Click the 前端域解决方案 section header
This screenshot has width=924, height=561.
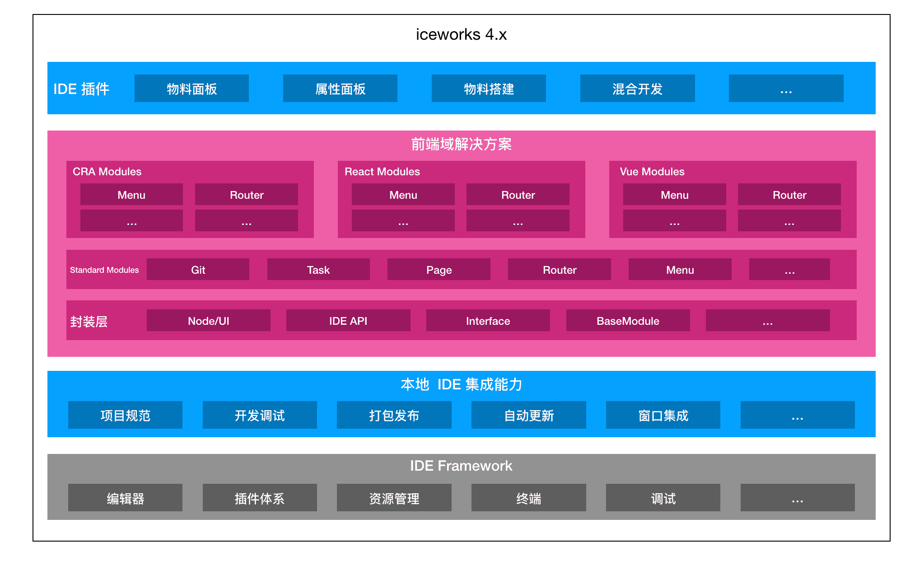click(x=461, y=145)
